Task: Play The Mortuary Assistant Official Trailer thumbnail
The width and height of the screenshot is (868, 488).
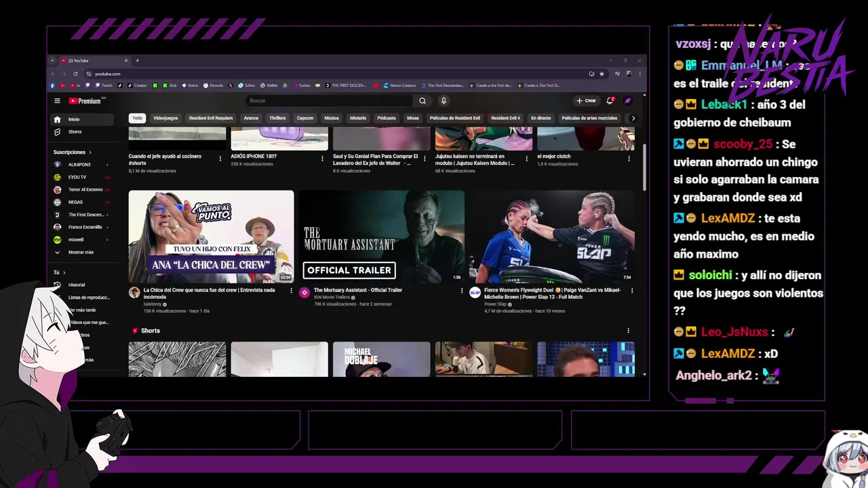Action: (x=382, y=236)
